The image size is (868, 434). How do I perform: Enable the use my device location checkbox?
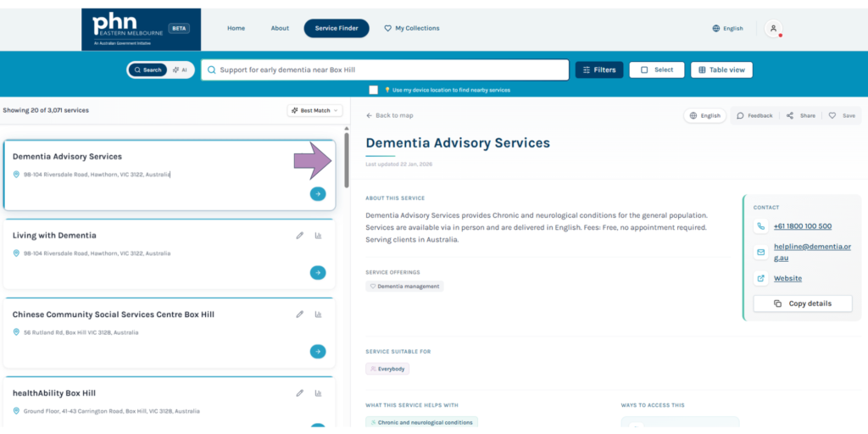click(x=374, y=90)
